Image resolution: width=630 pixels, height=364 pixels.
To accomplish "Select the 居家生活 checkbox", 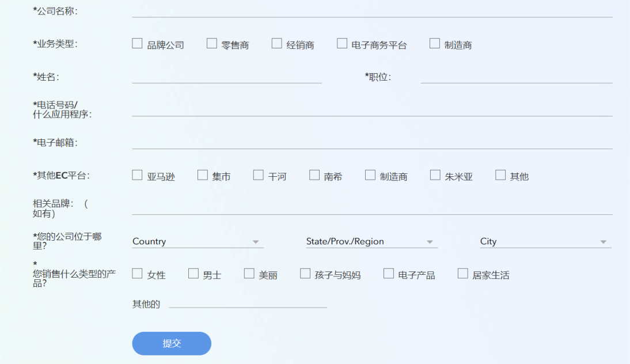I will click(x=463, y=274).
